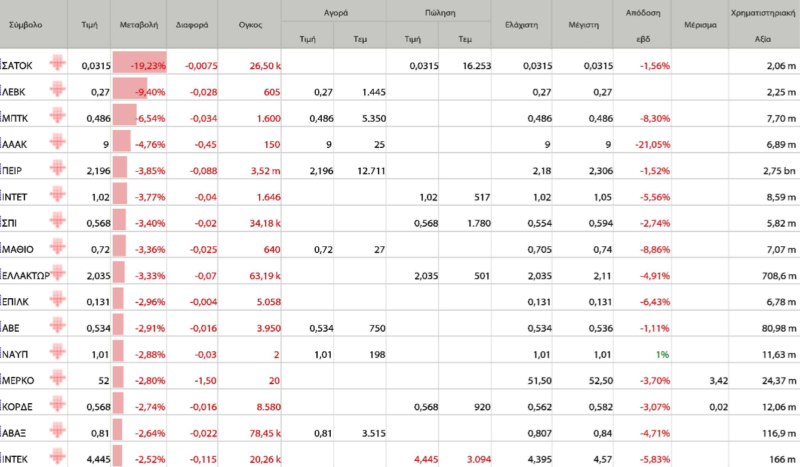Viewport: 800px width, 467px height.
Task: Click the plus icon in the ΜΕΡΚΟ row
Action: tap(57, 377)
